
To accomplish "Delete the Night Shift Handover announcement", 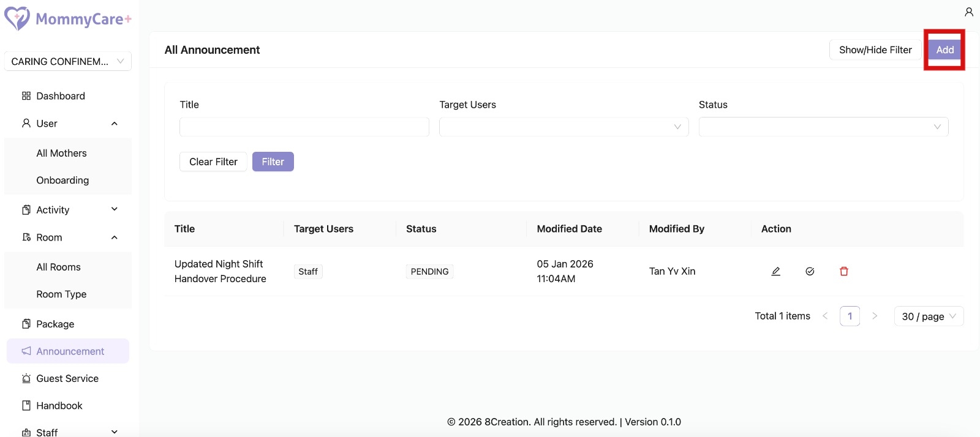I will tap(843, 271).
